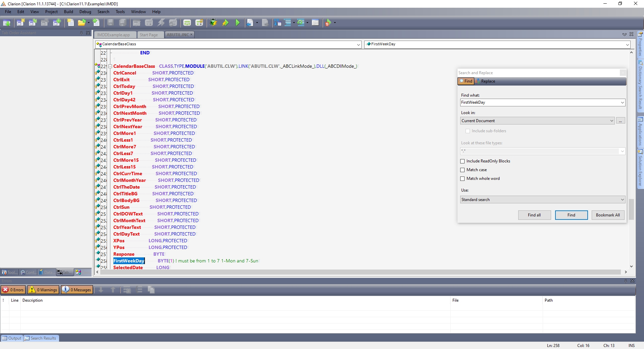Click the green Run play icon
This screenshot has width=644, height=349.
237,23
